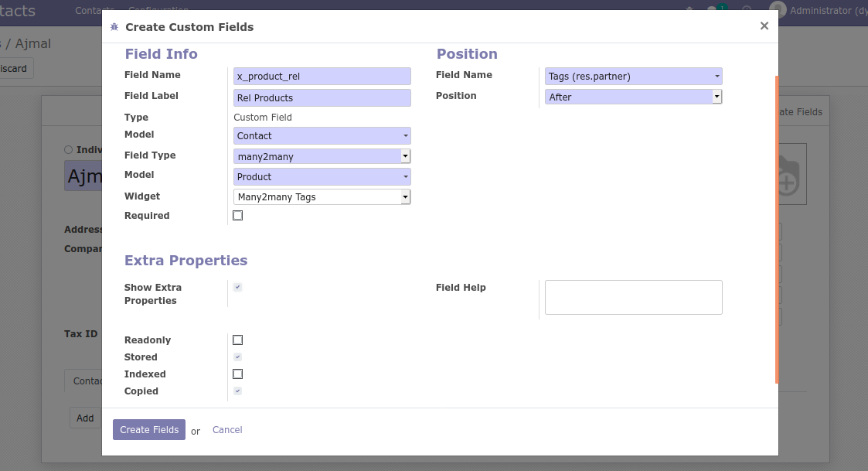Click the partner image upload placeholder

787,176
